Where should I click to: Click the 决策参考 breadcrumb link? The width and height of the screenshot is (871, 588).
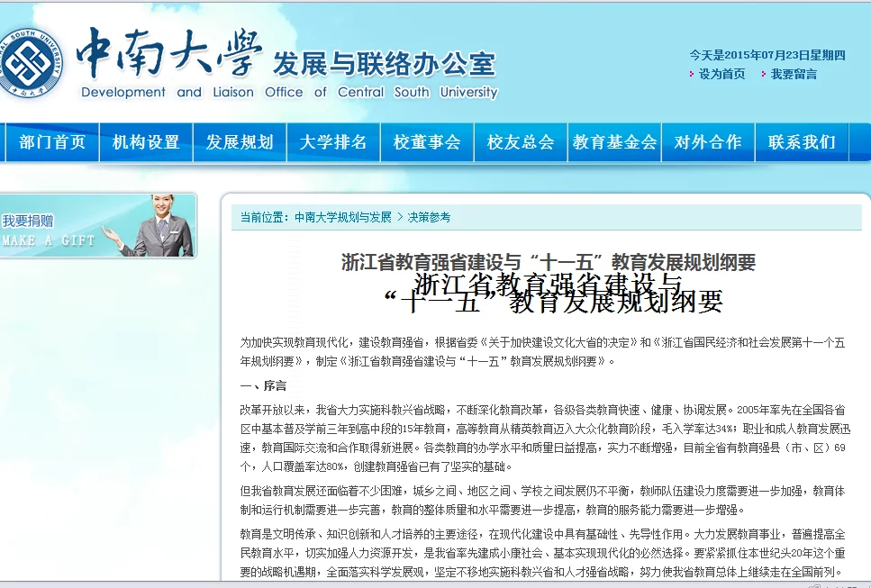pos(429,217)
